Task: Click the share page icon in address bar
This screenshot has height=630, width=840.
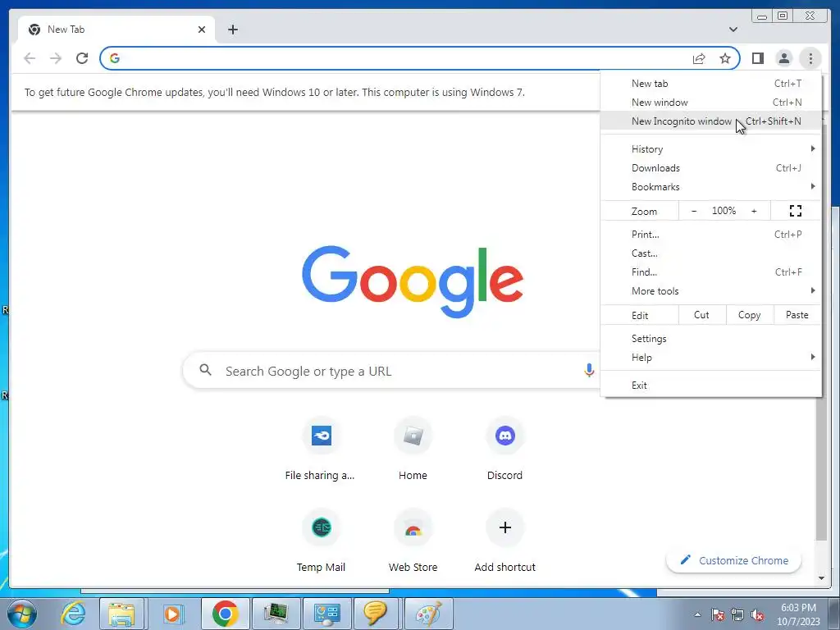Action: (x=699, y=58)
